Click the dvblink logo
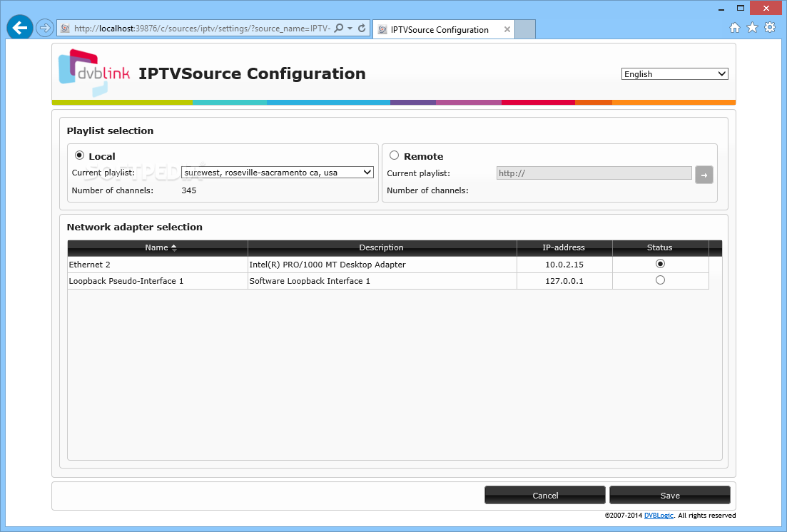Viewport: 787px width, 532px height. [94, 73]
